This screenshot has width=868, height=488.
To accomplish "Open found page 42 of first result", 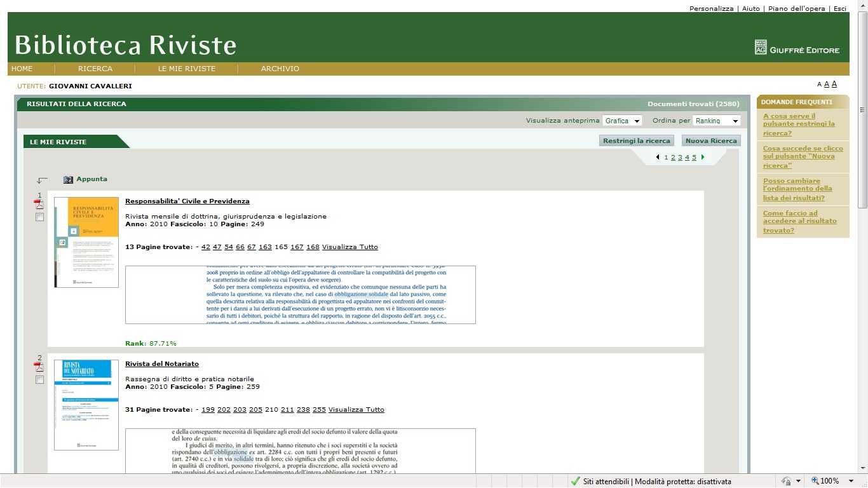I will [206, 247].
